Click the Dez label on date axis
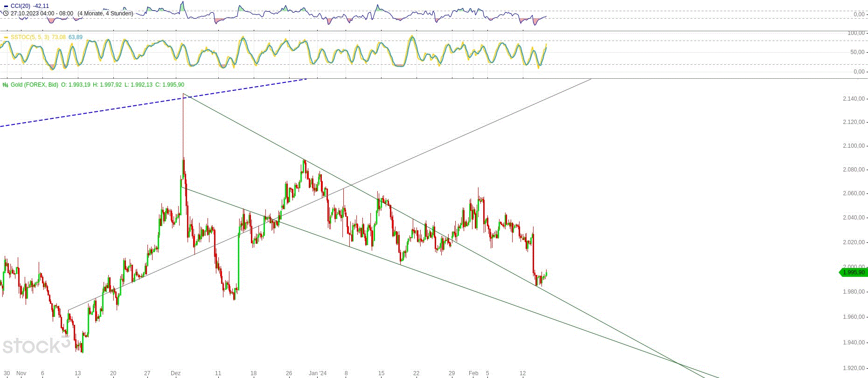This screenshot has height=378, width=868. [x=176, y=373]
